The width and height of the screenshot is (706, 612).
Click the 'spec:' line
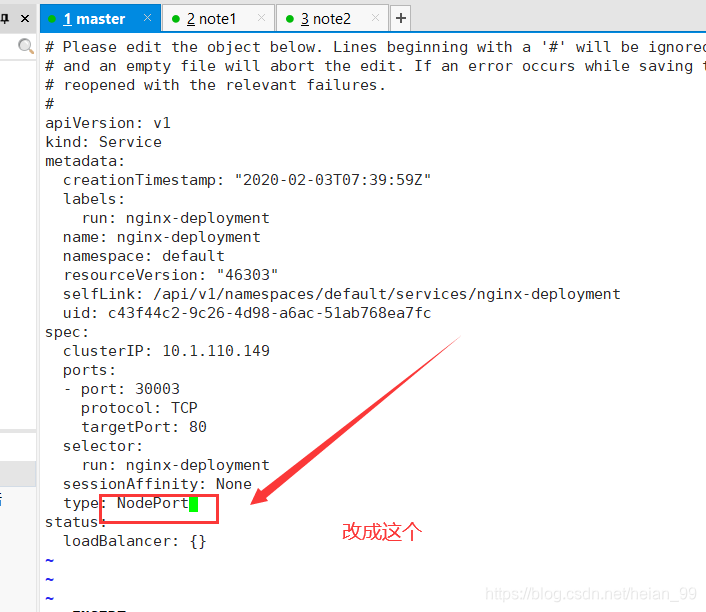(x=67, y=332)
